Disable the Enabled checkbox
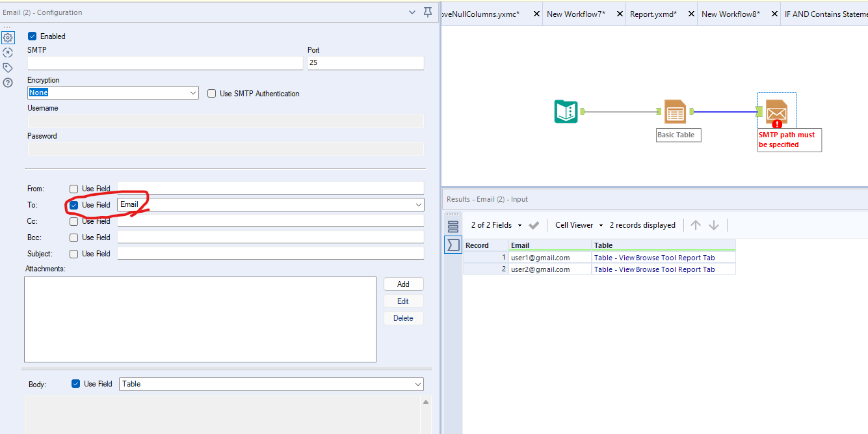Screen dimensions: 868x434 click(x=32, y=36)
